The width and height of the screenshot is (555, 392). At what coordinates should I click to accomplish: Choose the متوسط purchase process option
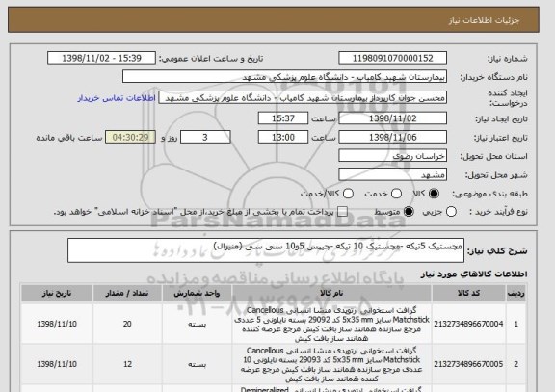pyautogui.click(x=409, y=212)
